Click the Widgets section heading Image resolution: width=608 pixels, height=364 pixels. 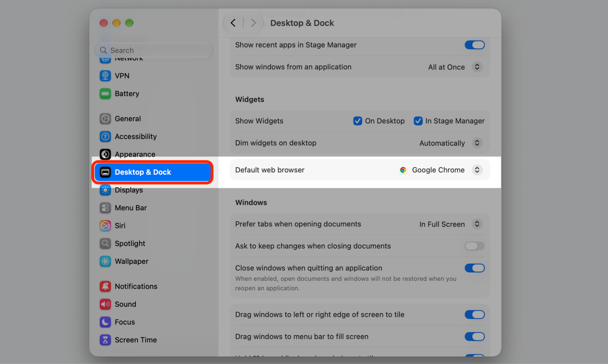[x=249, y=99]
